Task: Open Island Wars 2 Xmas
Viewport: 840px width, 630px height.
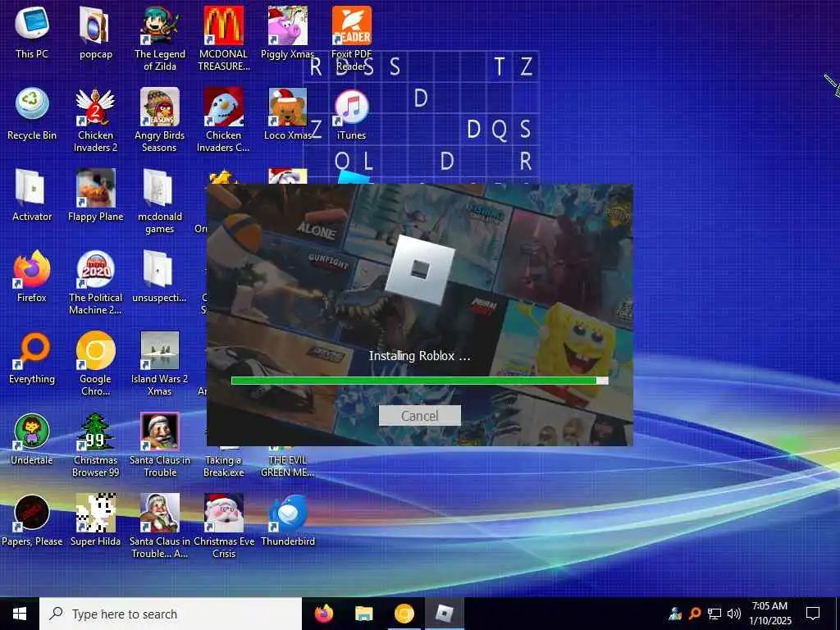Action: click(160, 363)
